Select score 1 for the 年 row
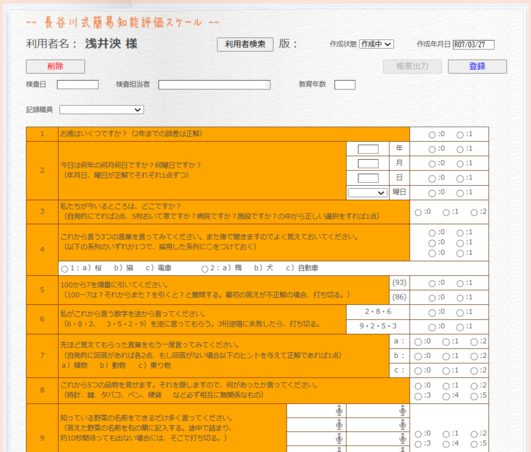Image resolution: width=531 pixels, height=452 pixels. (460, 149)
